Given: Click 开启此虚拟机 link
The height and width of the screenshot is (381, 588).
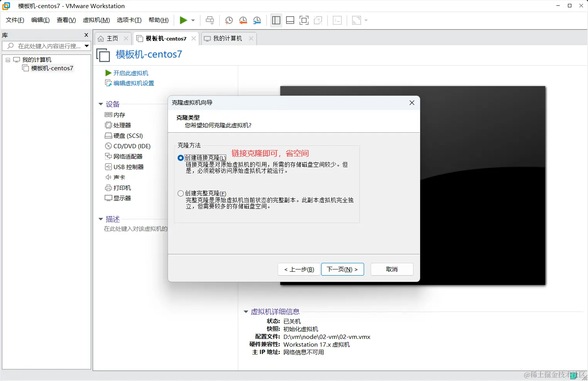Looking at the screenshot, I should (131, 73).
